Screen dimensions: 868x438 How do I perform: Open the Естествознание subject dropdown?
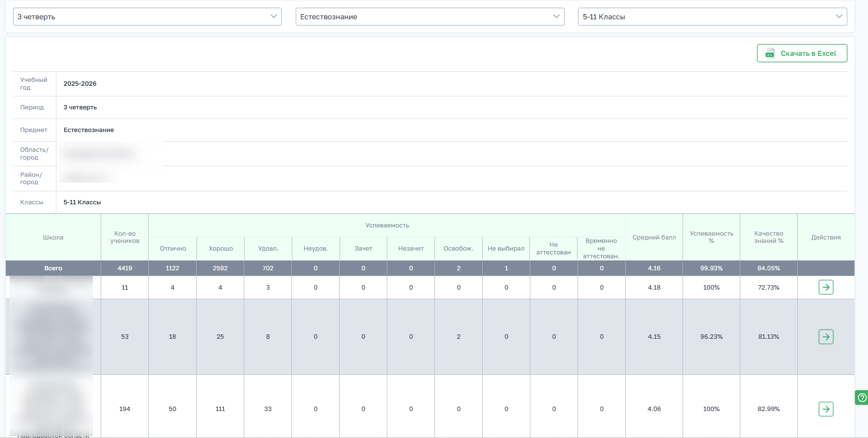click(x=430, y=16)
